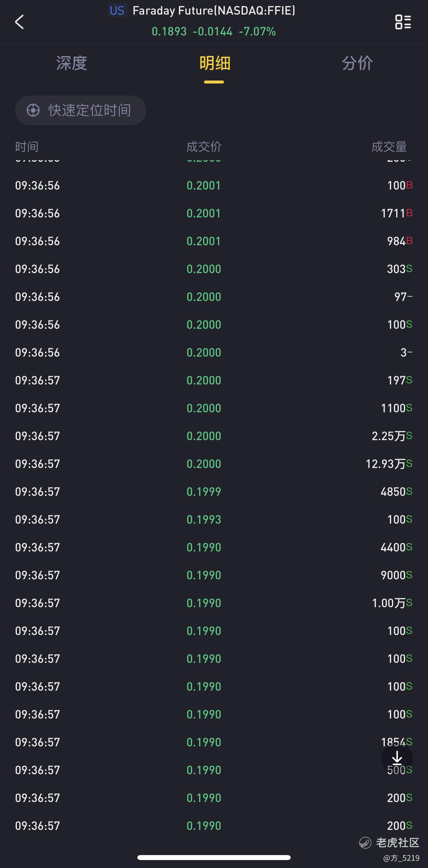Screen dimensions: 428x868
Task: Switch to the 深度 tab
Action: point(72,63)
